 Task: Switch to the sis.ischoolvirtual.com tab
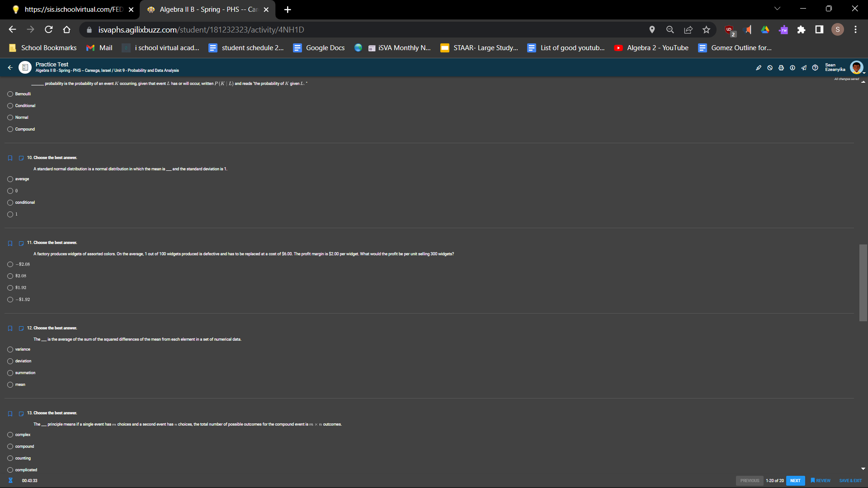click(x=72, y=9)
